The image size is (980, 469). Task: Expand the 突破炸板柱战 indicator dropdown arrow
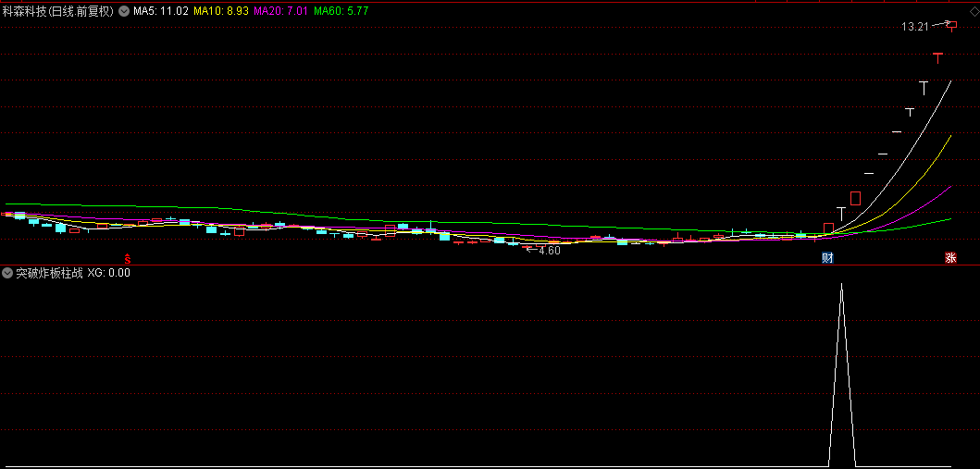[6, 272]
